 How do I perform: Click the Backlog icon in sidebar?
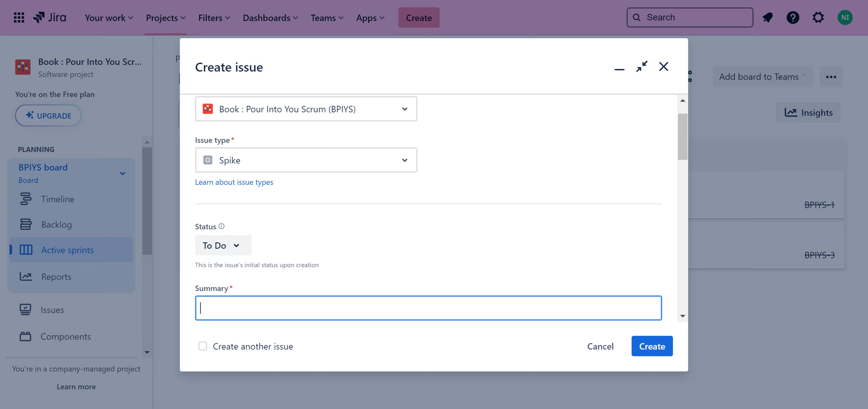[26, 224]
